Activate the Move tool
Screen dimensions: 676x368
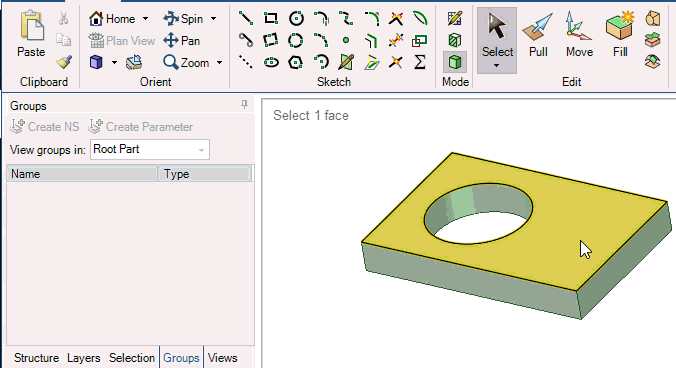coord(579,34)
